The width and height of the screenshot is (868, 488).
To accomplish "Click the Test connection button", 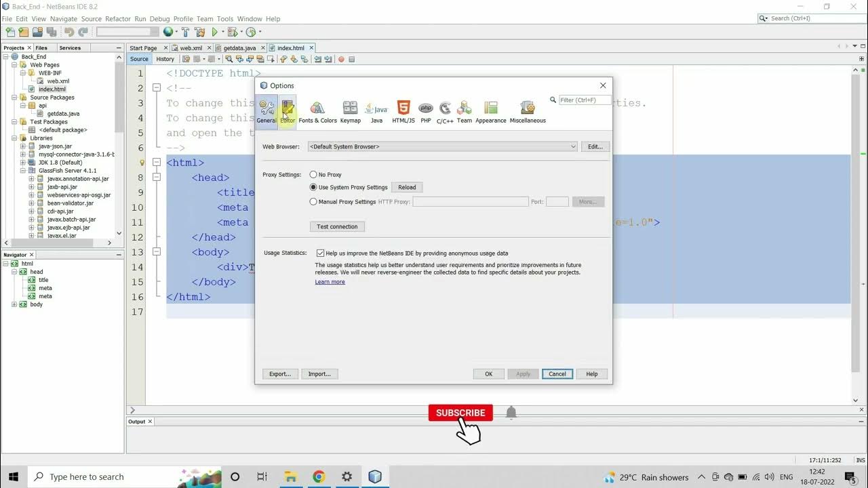I will click(x=337, y=226).
